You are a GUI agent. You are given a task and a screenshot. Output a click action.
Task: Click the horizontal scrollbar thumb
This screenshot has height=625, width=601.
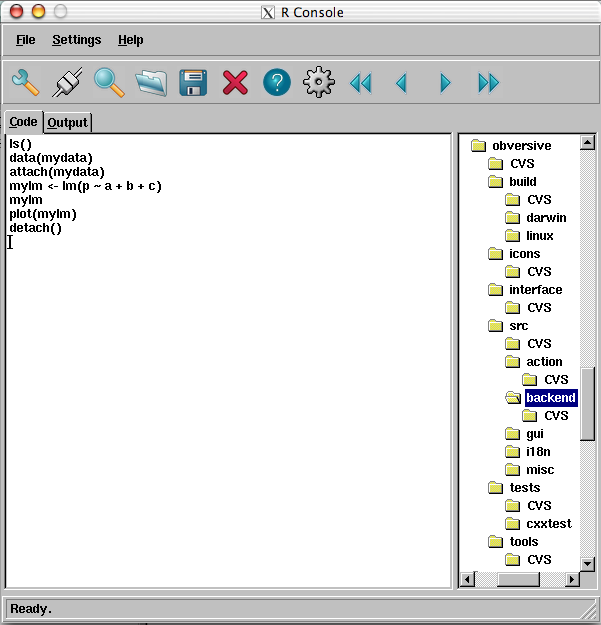point(518,579)
